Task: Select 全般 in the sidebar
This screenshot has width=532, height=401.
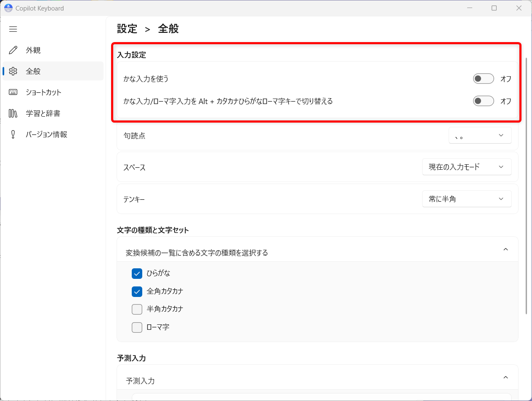Action: click(x=53, y=71)
